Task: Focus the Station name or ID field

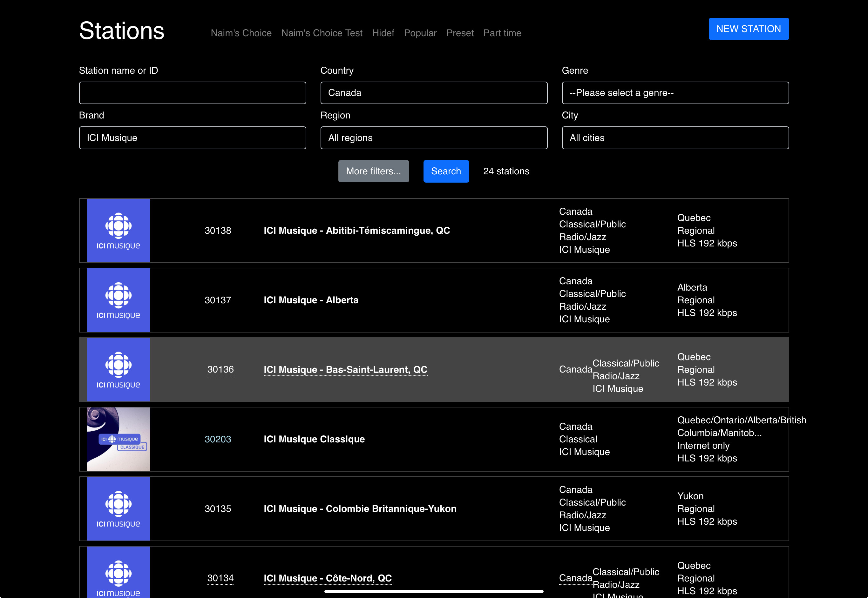Action: tap(192, 93)
